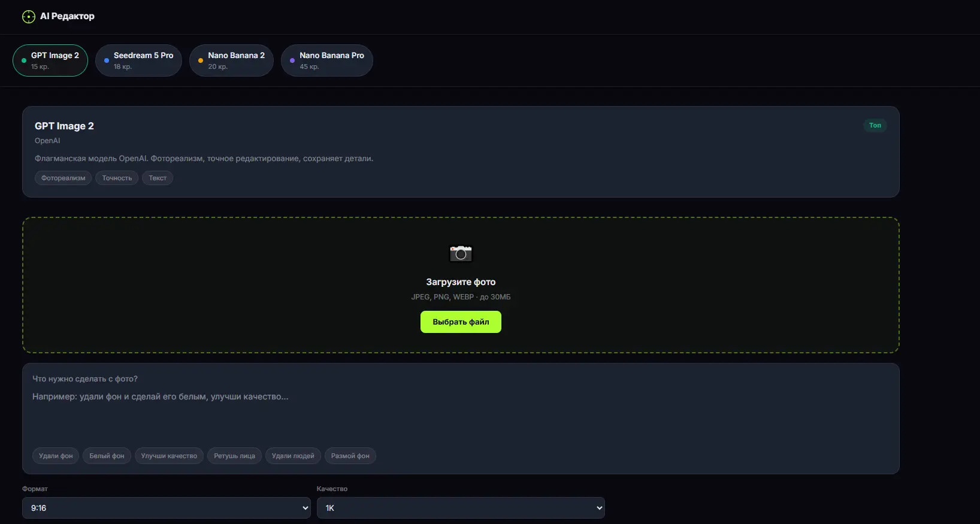Image resolution: width=980 pixels, height=524 pixels.
Task: Choose the Удали людей preset chip
Action: [x=293, y=456]
